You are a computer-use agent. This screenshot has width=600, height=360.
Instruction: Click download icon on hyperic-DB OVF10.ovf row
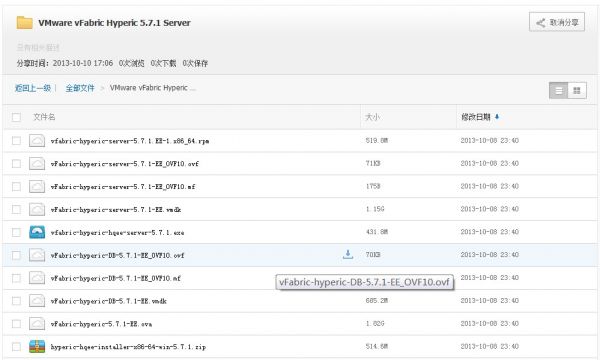pyautogui.click(x=347, y=254)
